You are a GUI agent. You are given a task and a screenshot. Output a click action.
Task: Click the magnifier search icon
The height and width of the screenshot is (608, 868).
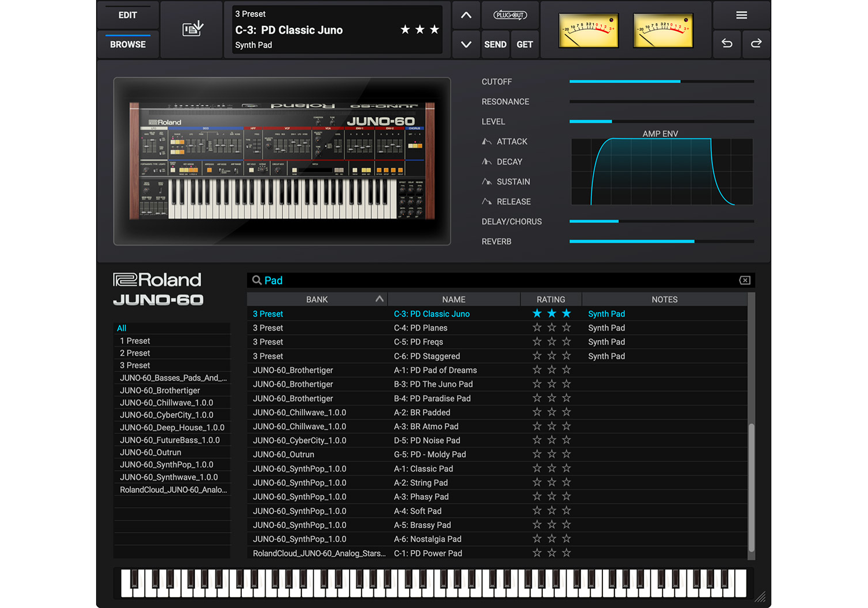coord(257,280)
